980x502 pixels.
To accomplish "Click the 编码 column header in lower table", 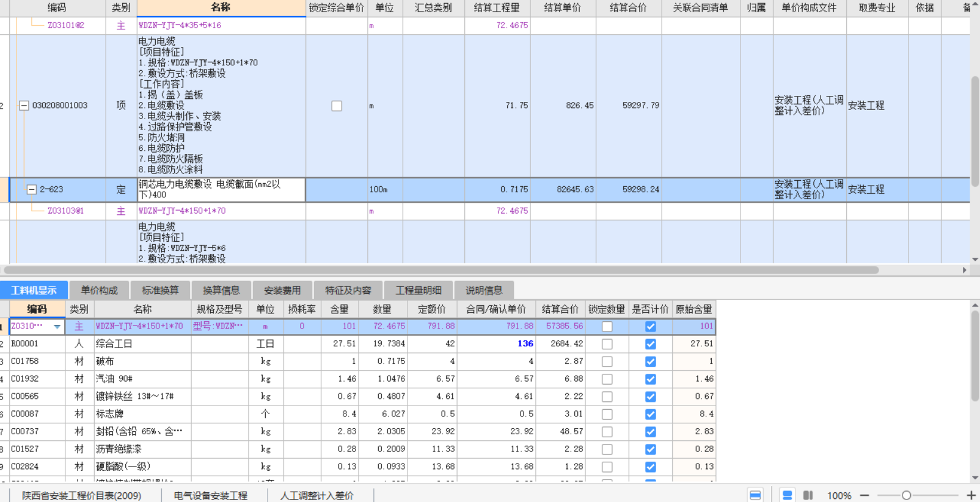I will tap(37, 309).
